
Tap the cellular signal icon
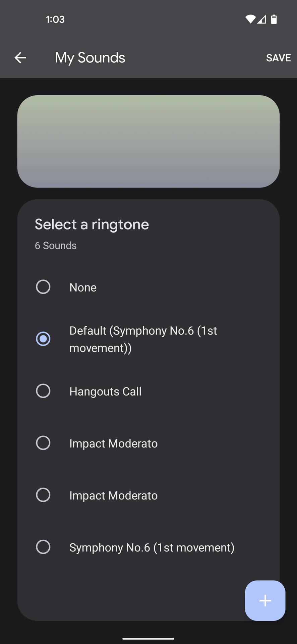[x=262, y=19]
